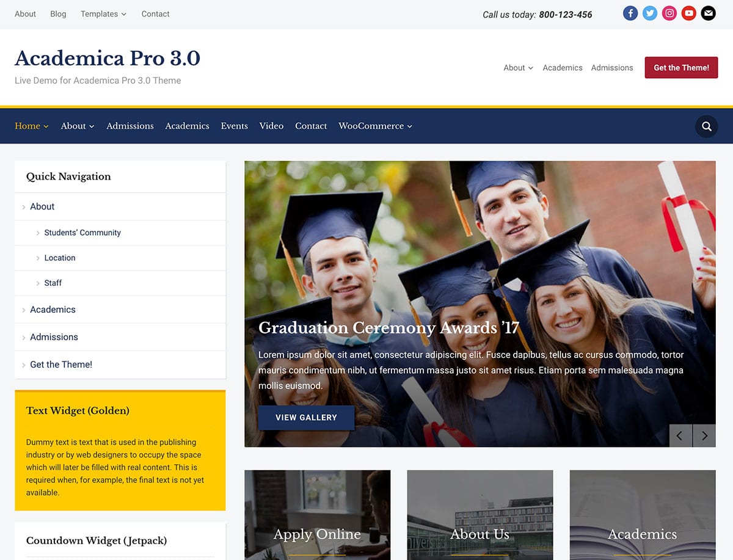The width and height of the screenshot is (733, 560).
Task: Open the Instagram social icon
Action: [669, 13]
